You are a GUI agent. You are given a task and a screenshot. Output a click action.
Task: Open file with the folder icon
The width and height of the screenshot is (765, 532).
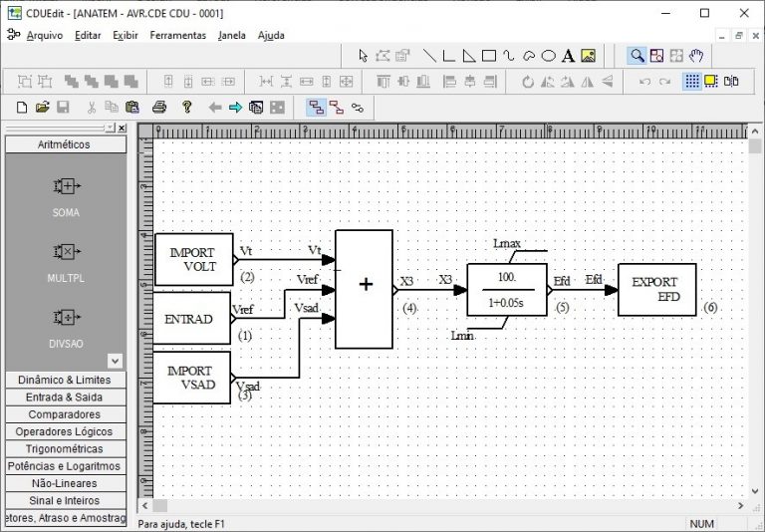click(43, 107)
